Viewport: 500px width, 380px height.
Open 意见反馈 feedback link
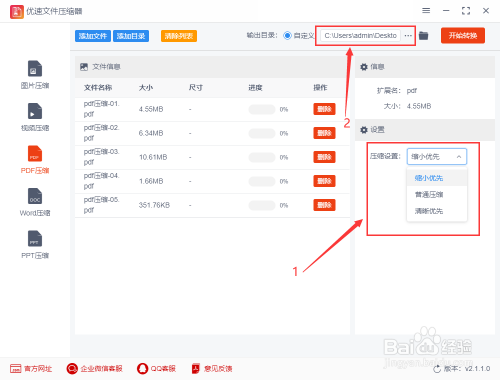212,368
